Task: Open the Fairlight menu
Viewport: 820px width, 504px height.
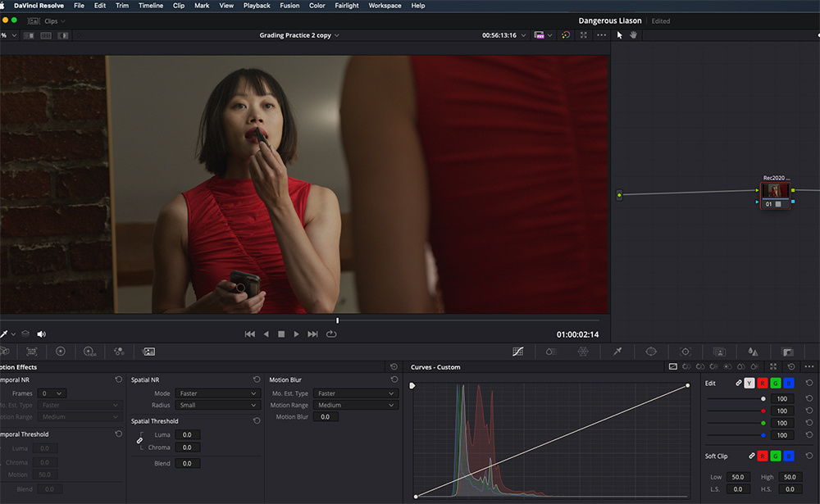Action: point(347,6)
